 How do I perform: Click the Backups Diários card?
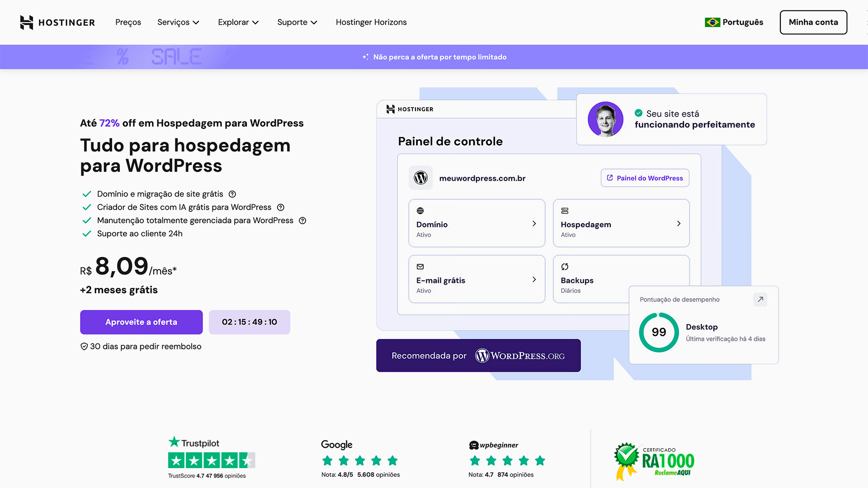point(622,279)
